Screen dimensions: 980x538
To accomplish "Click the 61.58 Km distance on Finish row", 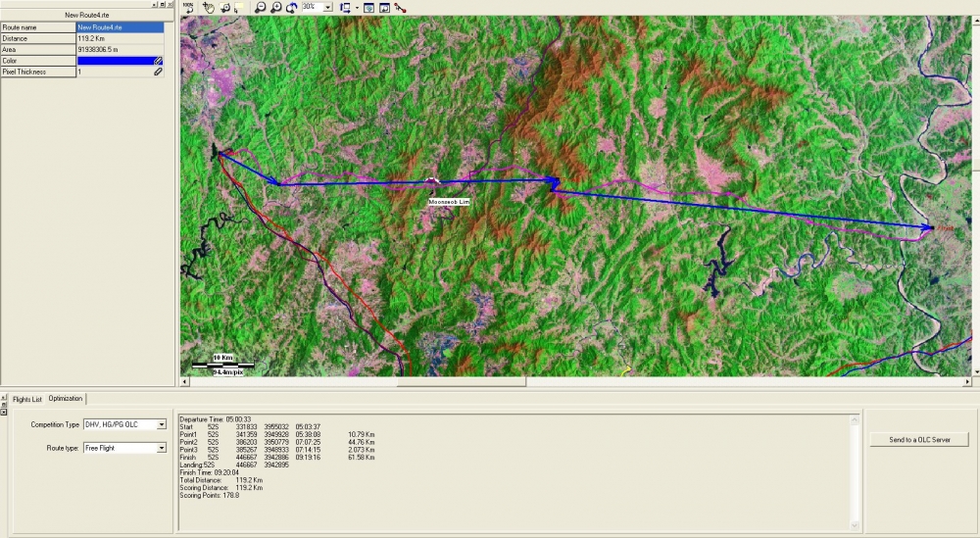I will 362,458.
